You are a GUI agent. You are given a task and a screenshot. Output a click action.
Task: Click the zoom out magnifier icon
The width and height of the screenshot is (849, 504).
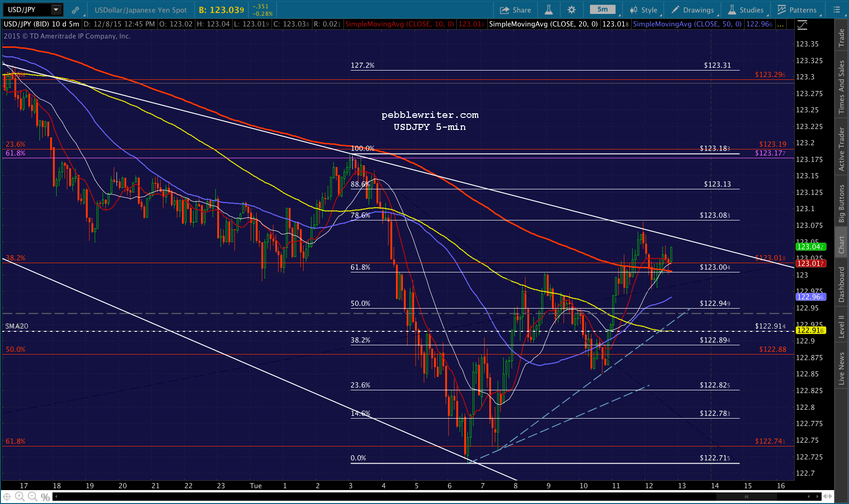pos(32,497)
